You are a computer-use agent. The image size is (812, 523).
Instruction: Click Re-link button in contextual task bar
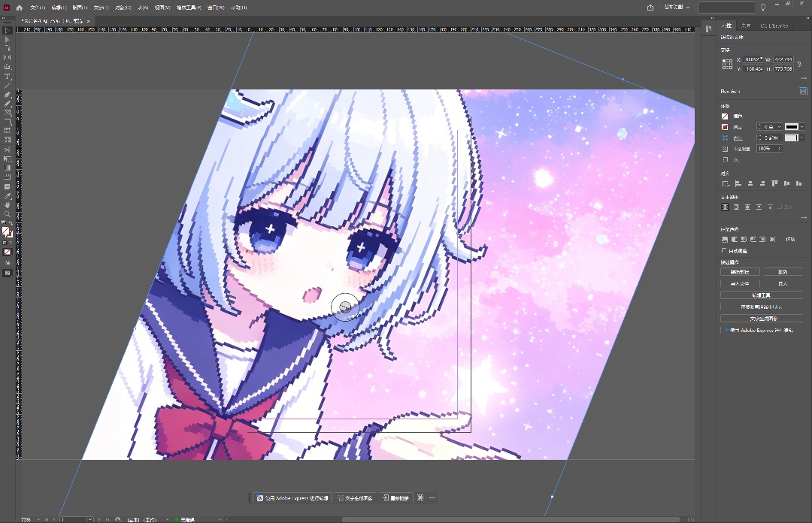click(395, 498)
